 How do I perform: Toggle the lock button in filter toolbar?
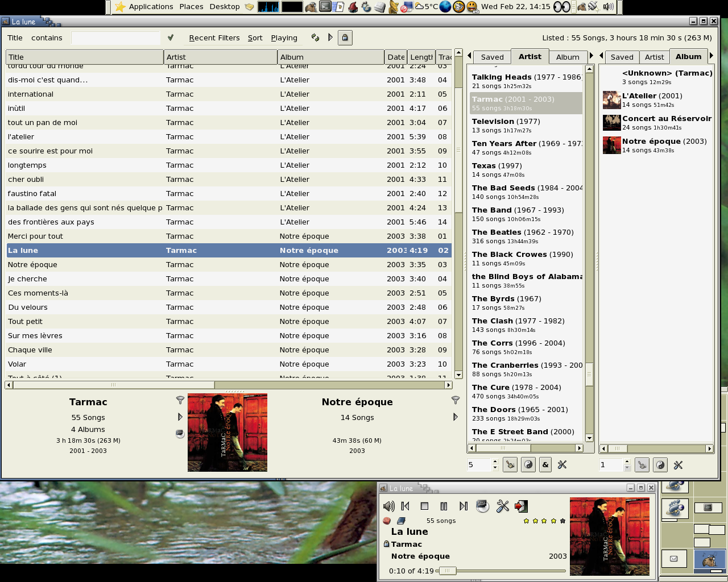click(345, 38)
